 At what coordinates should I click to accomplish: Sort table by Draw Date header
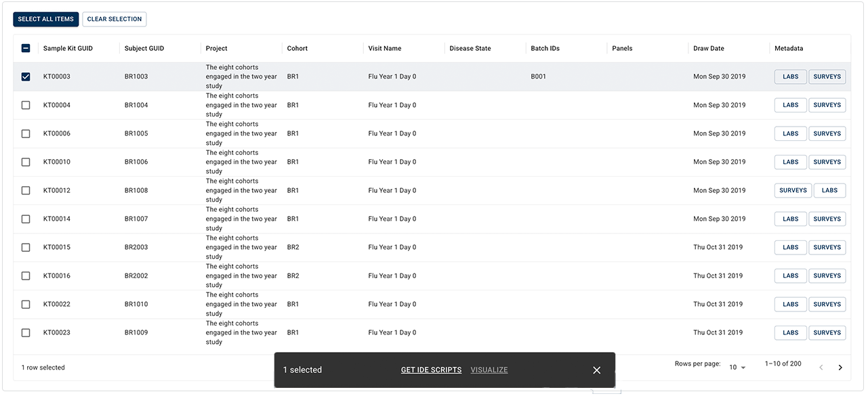(708, 48)
